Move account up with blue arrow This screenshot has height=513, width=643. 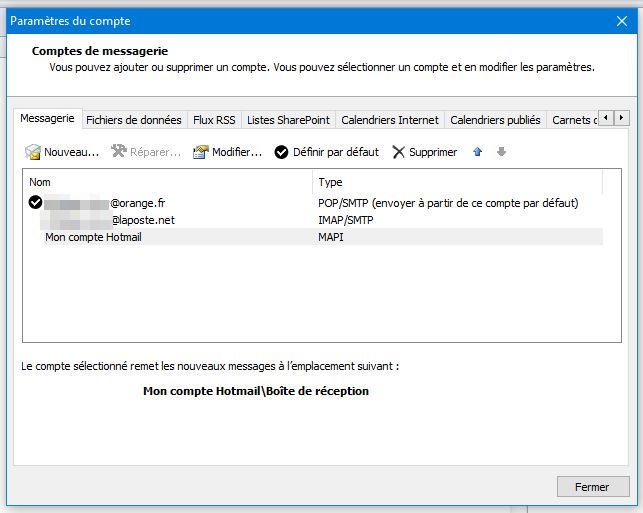tap(477, 152)
